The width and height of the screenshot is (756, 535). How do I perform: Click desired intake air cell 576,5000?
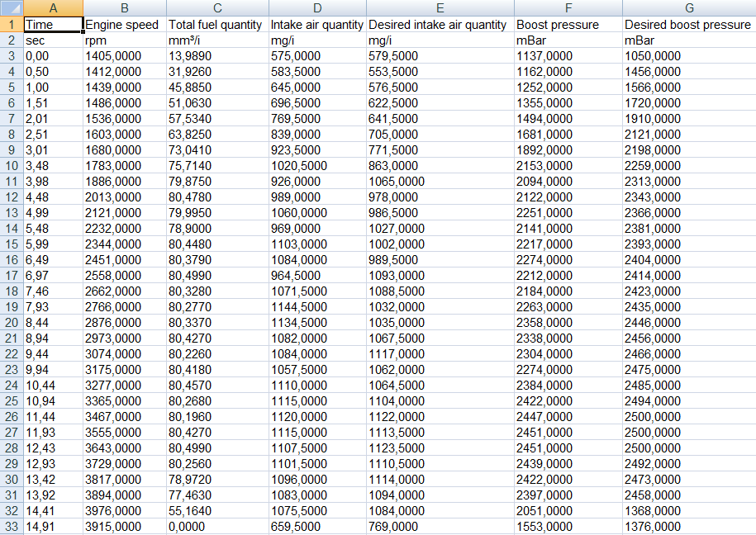[440, 88]
